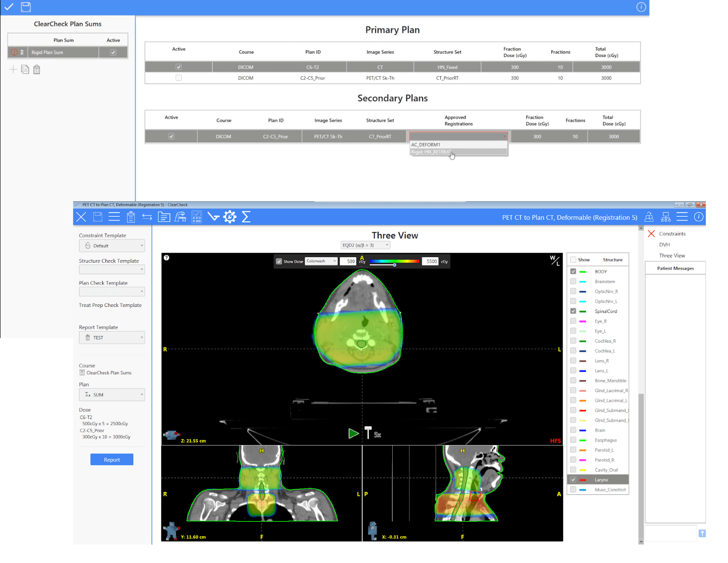Check Active for primary plan C2-C5_Prior

tap(179, 78)
